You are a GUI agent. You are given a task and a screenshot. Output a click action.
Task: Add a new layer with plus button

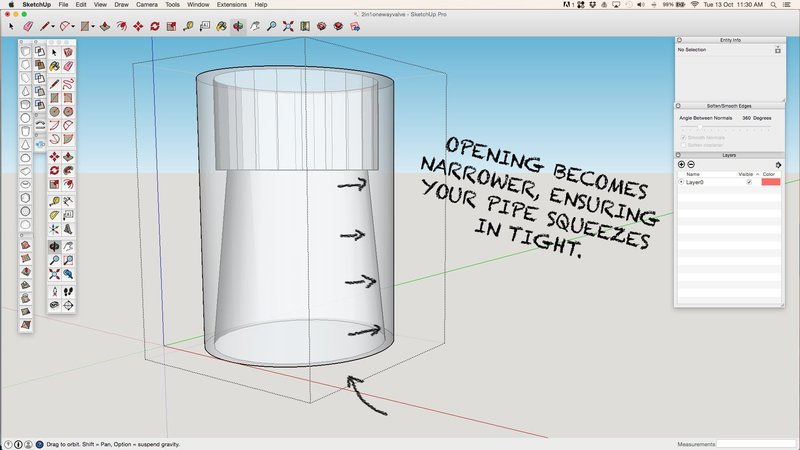[x=681, y=164]
